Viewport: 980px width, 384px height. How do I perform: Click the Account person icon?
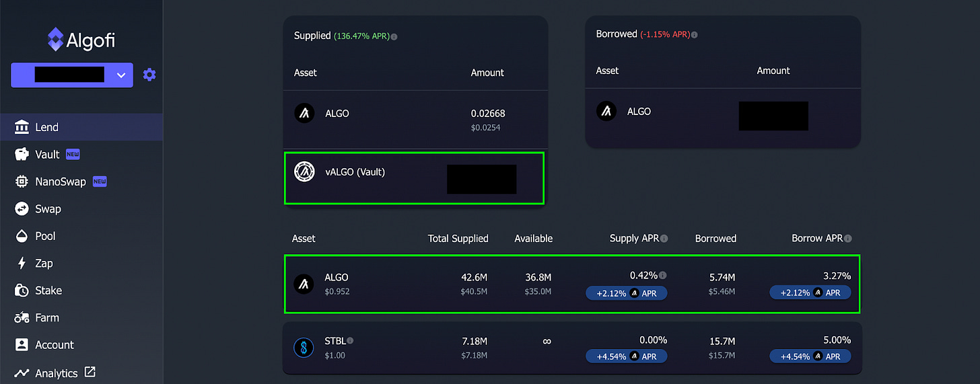[22, 345]
